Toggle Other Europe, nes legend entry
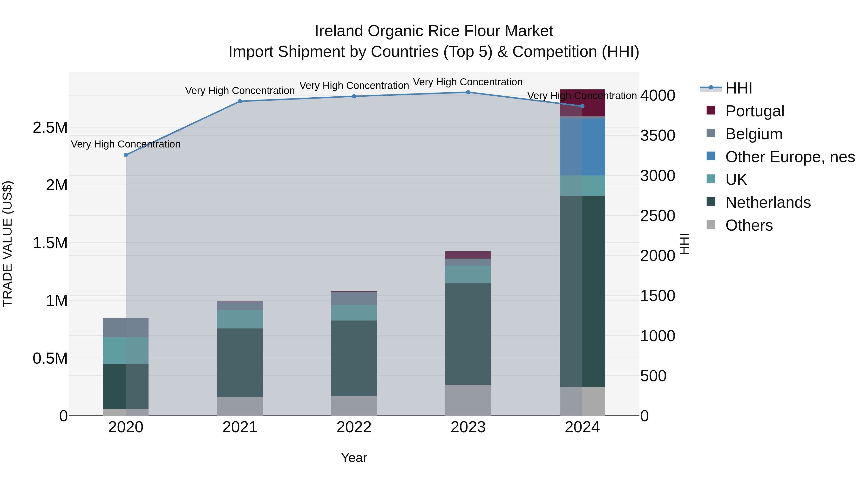This screenshot has width=868, height=488. pos(781,157)
